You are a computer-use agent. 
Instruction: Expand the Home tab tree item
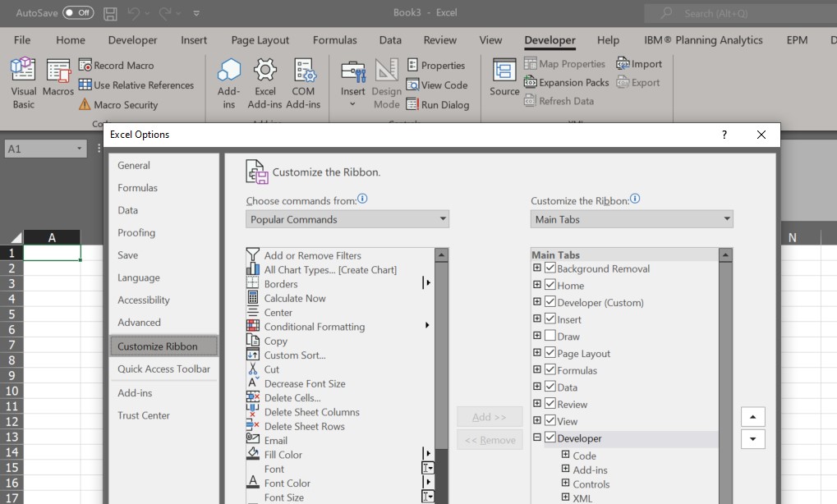point(538,285)
